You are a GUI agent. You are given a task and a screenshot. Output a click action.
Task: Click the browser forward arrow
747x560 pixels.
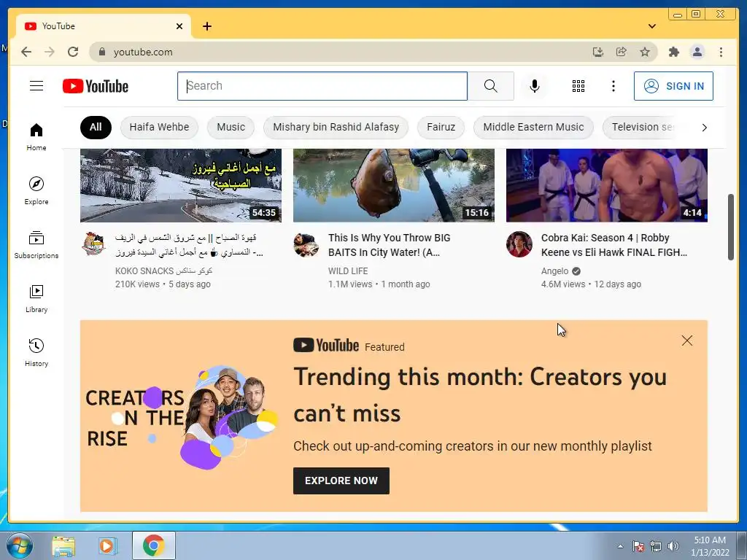pyautogui.click(x=50, y=52)
